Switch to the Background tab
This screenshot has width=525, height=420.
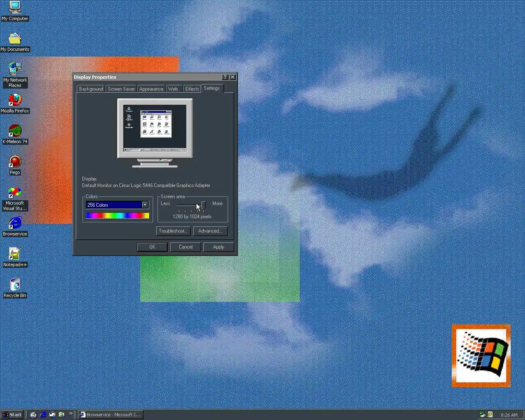click(x=91, y=89)
